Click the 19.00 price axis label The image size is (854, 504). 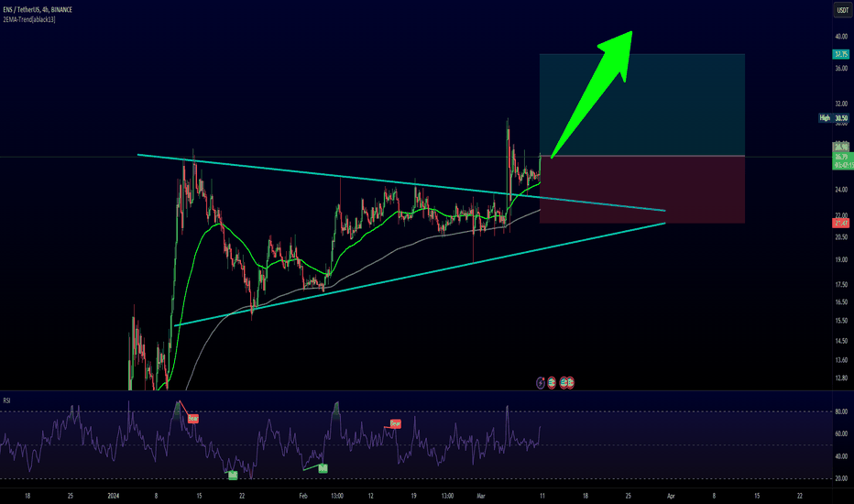click(841, 260)
